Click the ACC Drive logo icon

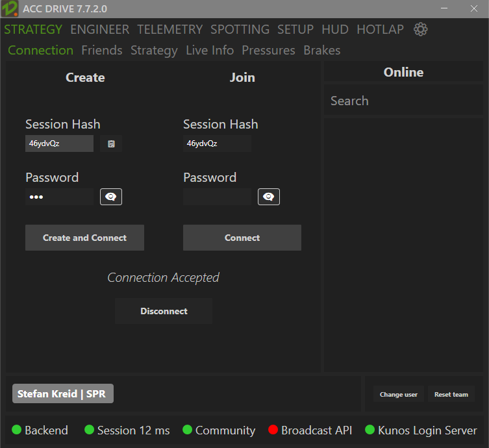[10, 8]
